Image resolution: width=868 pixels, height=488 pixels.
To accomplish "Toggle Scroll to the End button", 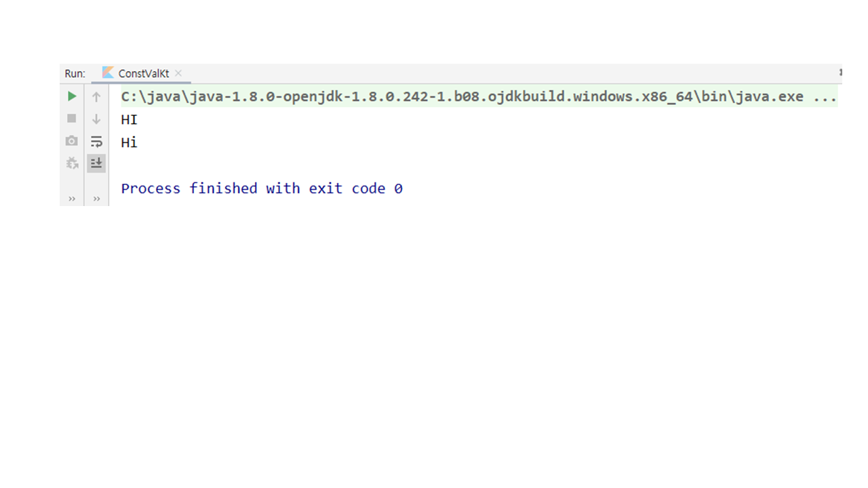I will [96, 163].
